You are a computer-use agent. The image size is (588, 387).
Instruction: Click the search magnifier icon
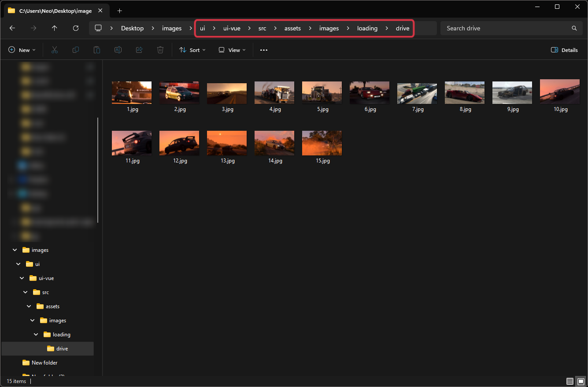point(574,28)
